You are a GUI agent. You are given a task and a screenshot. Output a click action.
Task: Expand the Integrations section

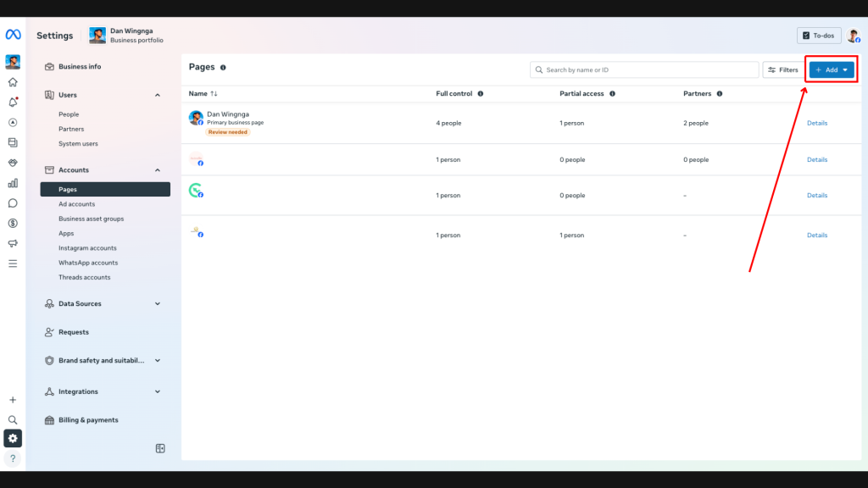[x=157, y=391]
